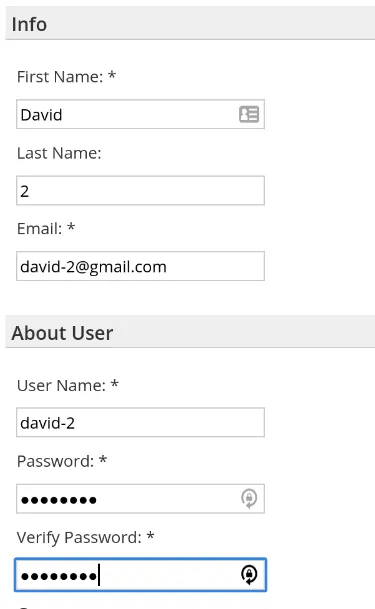The height and width of the screenshot is (609, 375).
Task: Focus the First Name field containing David
Action: pyautogui.click(x=140, y=114)
